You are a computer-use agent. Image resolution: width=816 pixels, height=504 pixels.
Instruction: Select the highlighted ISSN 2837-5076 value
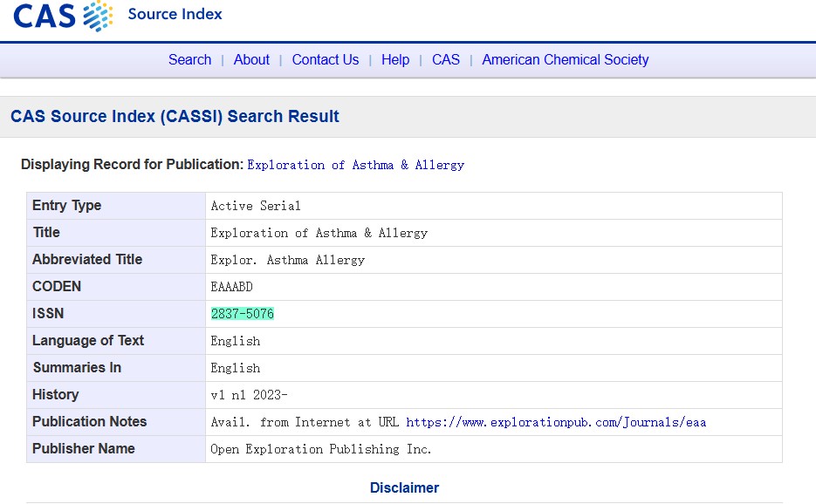pos(243,314)
